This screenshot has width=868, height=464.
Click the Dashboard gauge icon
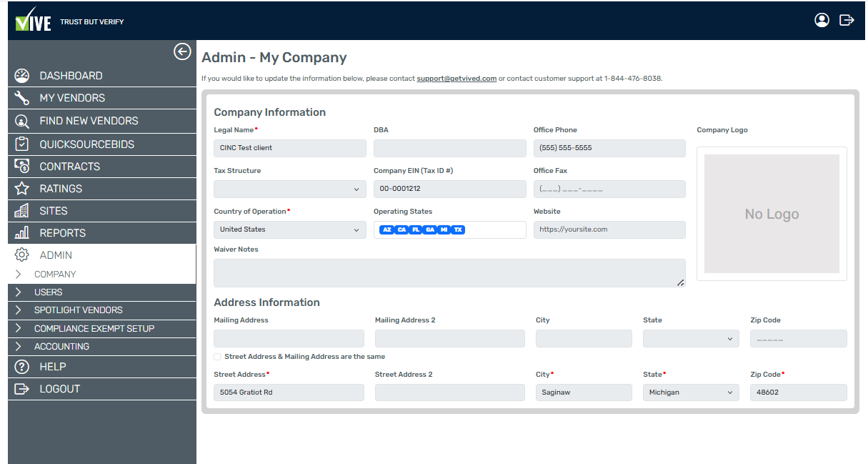(22, 76)
